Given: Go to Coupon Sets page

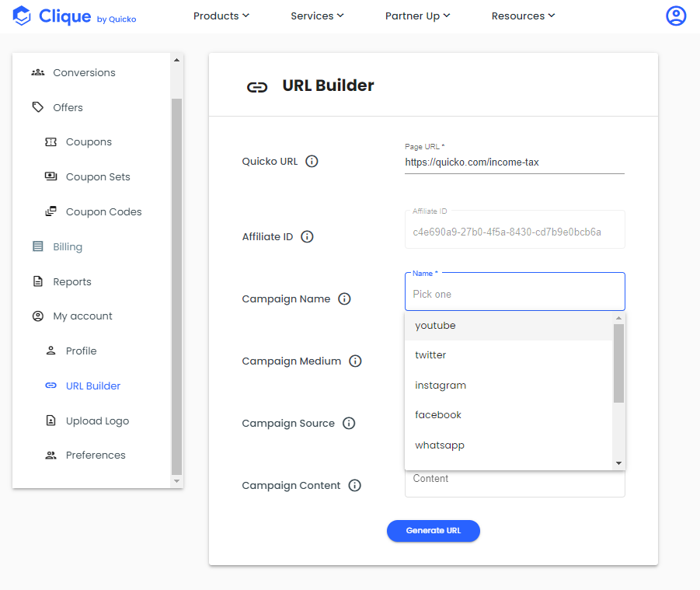Looking at the screenshot, I should 98,177.
